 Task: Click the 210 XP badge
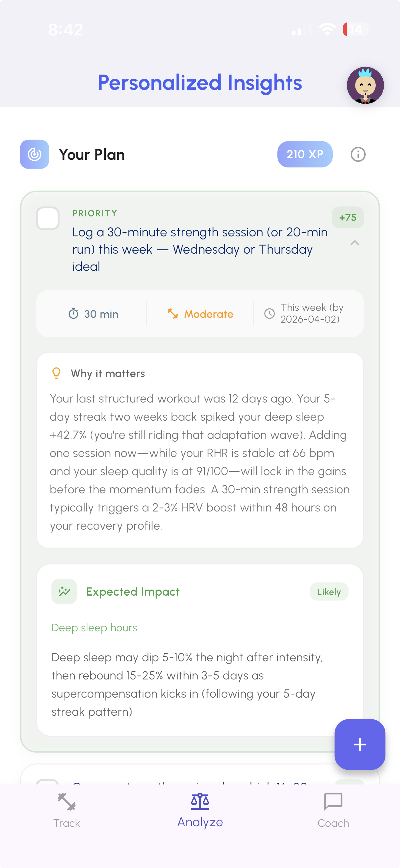[x=305, y=154]
